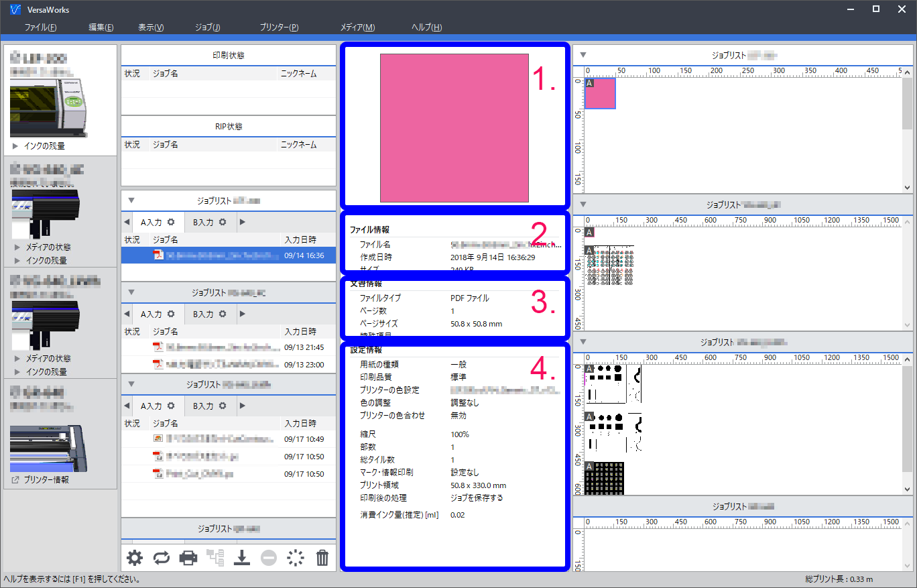The width and height of the screenshot is (917, 588).
Task: Click left tab-scroll arrow above the 09/13 jobs
Action: pos(127,314)
